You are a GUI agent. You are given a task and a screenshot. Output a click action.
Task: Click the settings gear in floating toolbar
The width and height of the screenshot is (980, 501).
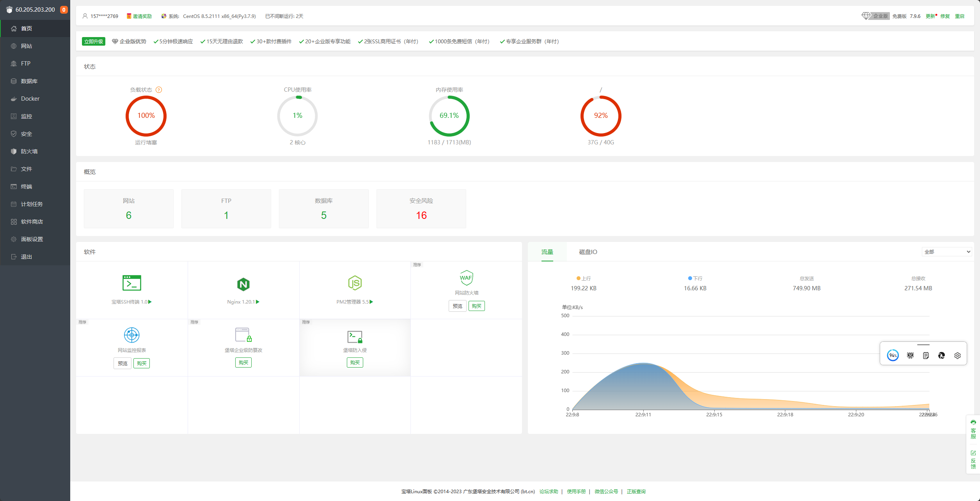coord(957,355)
